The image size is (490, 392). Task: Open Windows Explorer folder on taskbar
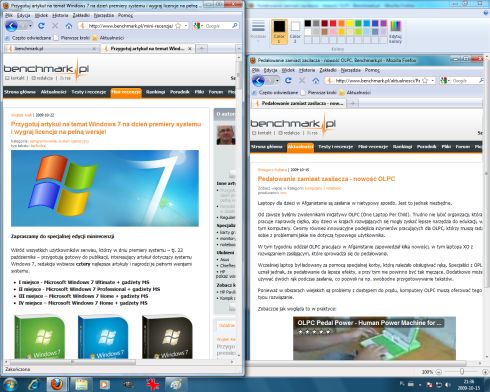point(81,385)
